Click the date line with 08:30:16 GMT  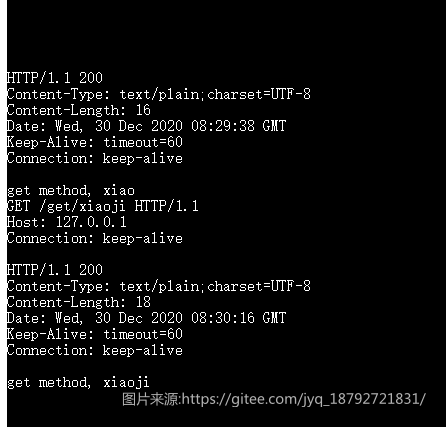(x=146, y=318)
